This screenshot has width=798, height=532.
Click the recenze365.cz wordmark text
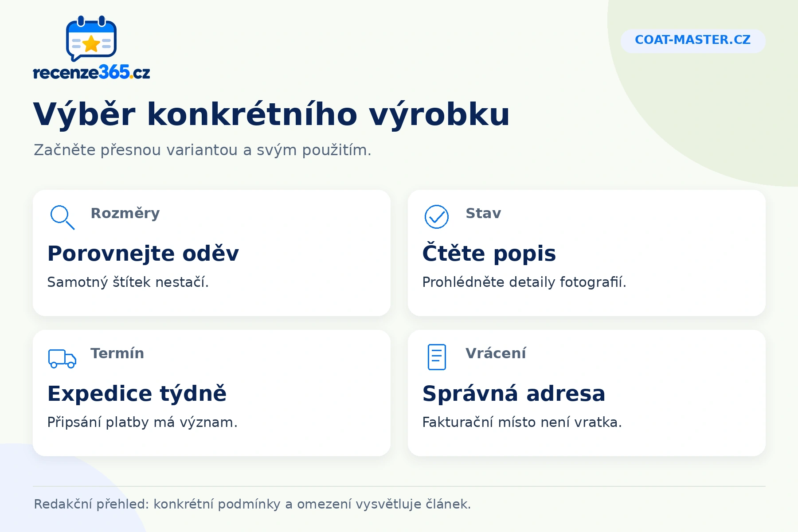(x=92, y=72)
